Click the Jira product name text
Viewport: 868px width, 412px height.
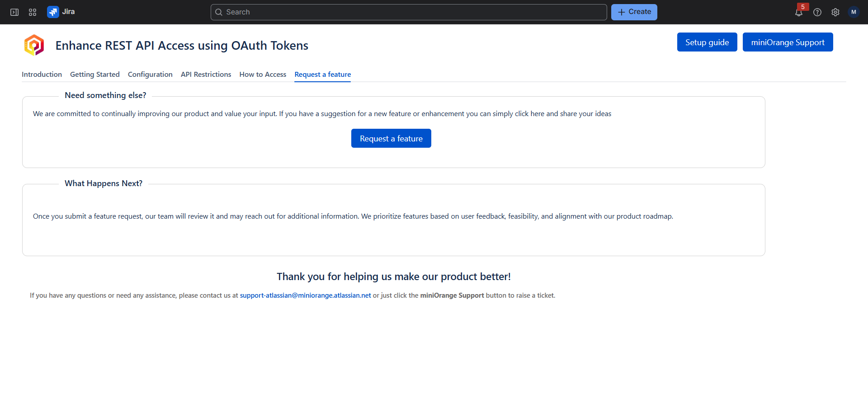[68, 12]
